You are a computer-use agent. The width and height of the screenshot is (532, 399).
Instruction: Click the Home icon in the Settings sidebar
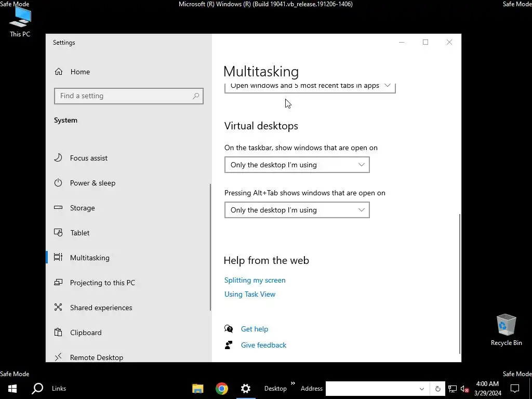[59, 72]
